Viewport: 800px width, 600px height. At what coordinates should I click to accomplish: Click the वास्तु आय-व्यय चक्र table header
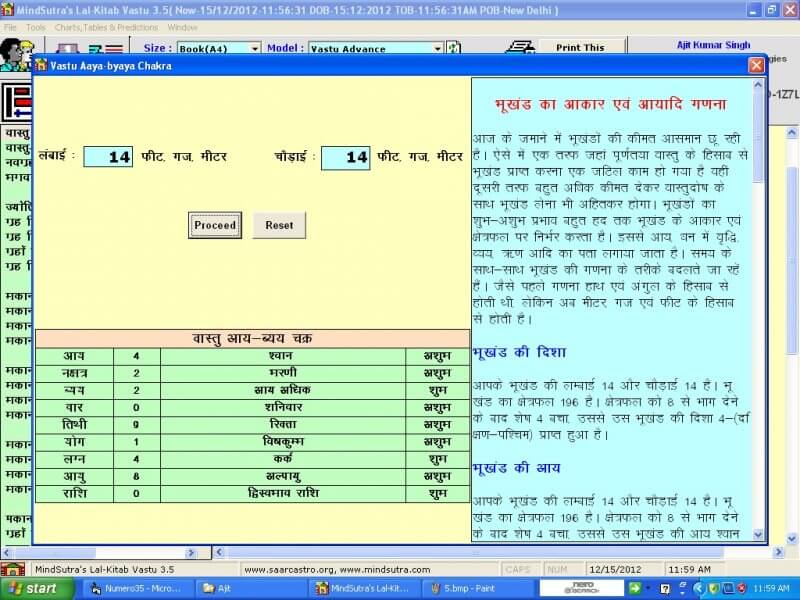coord(252,338)
